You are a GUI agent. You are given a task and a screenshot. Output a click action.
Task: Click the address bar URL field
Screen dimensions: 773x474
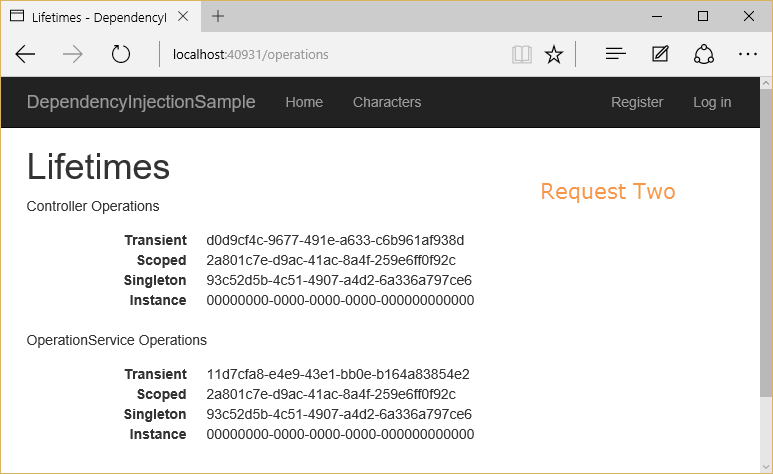pos(330,55)
